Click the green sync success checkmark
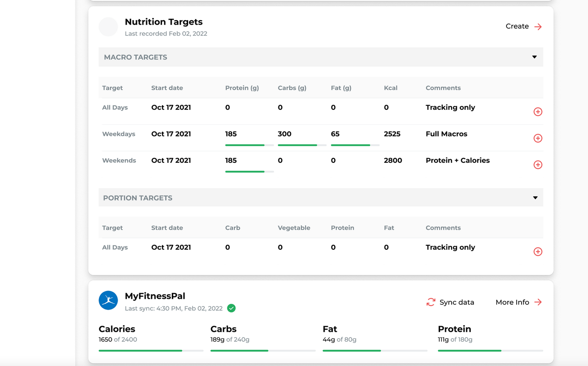The height and width of the screenshot is (366, 588). click(232, 308)
